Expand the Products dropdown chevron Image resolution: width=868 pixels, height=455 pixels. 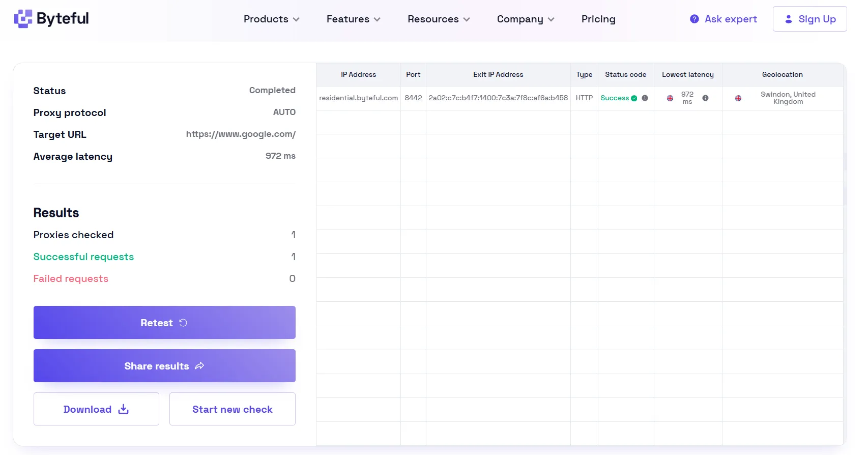[296, 19]
